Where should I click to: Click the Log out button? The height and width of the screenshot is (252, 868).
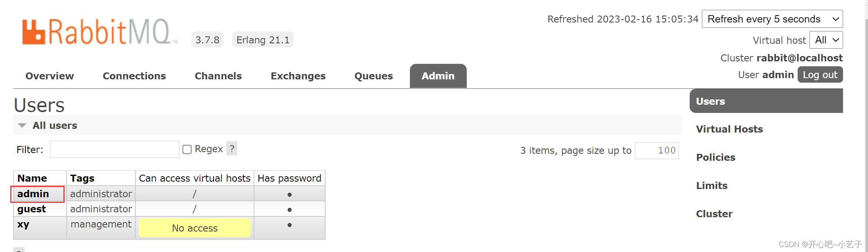tap(820, 74)
